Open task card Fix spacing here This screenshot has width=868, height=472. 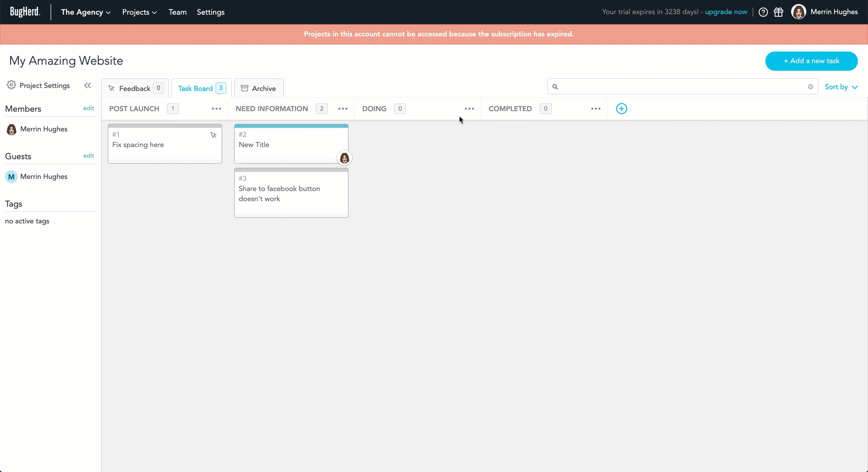point(165,144)
